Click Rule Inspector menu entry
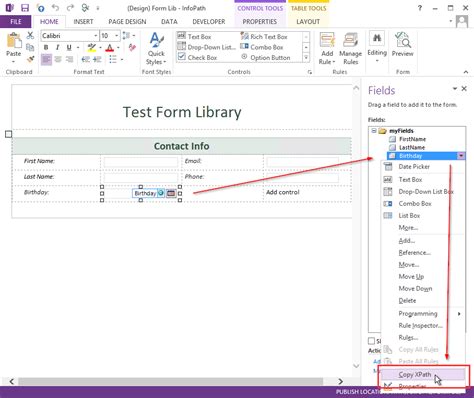 (420, 325)
